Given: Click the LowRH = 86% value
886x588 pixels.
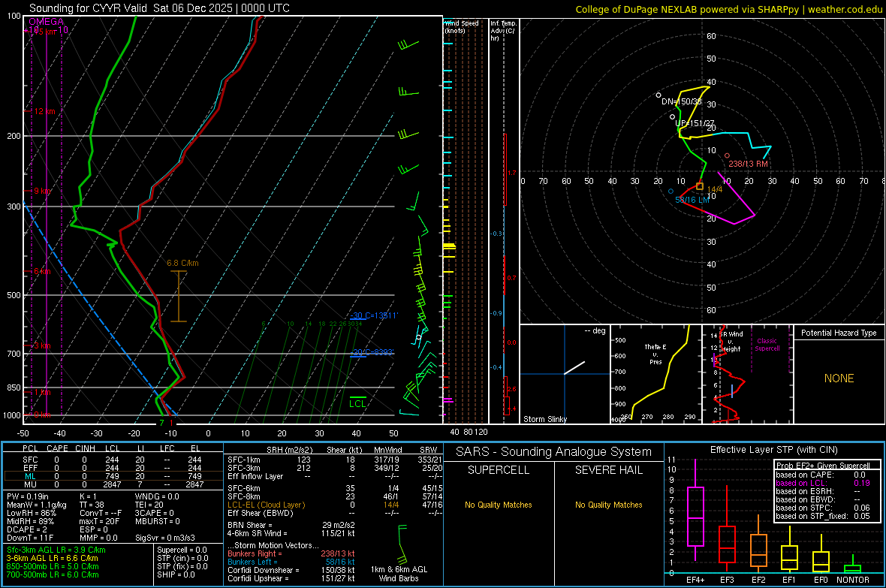Looking at the screenshot, I should pos(32,513).
